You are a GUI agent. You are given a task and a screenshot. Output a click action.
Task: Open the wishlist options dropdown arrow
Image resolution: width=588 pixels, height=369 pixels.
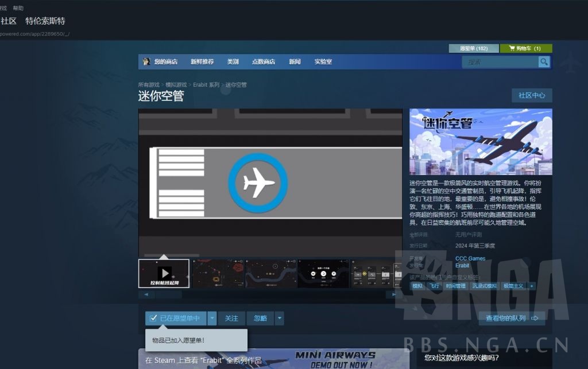pos(212,318)
